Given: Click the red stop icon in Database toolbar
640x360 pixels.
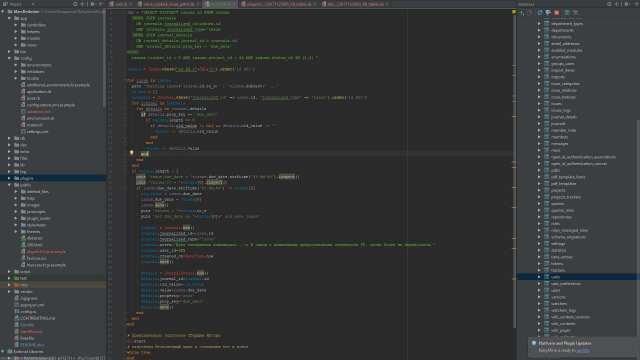Looking at the screenshot, I should point(557,13).
